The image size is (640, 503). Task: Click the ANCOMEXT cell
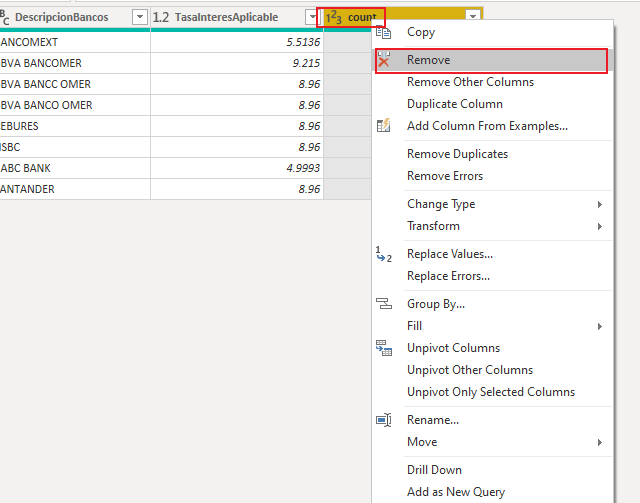click(x=75, y=42)
